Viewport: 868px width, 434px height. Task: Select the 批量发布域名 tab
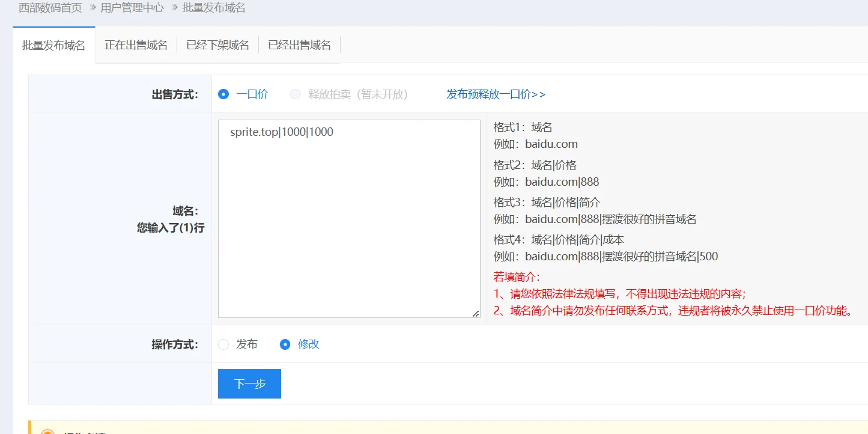(53, 46)
